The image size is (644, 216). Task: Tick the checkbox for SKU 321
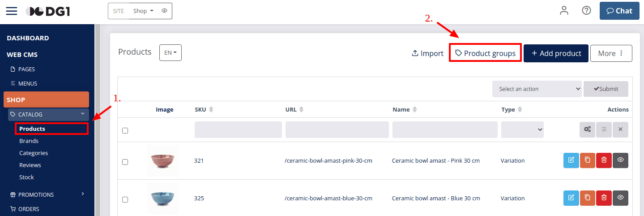(125, 162)
